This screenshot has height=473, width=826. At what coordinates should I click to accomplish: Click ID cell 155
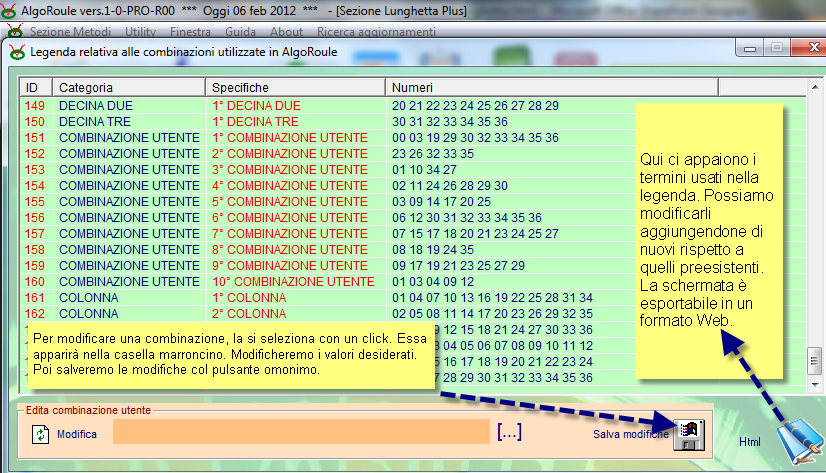35,201
